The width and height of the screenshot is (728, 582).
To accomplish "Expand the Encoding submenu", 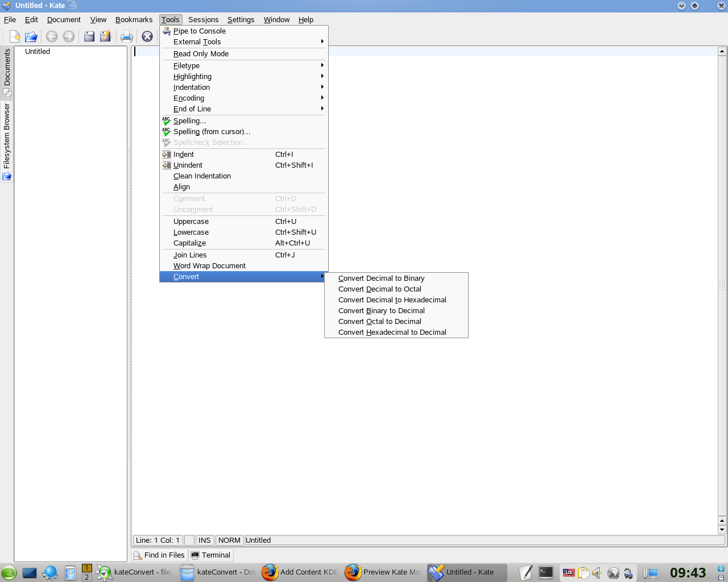I will 243,98.
